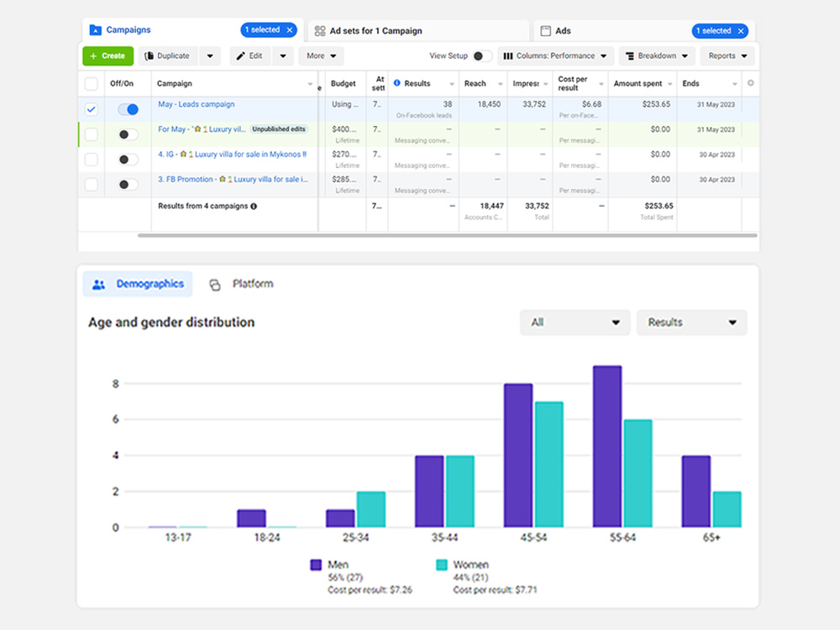Viewport: 840px width, 630px height.
Task: Open the Campaign column header menu arrow
Action: pos(310,84)
